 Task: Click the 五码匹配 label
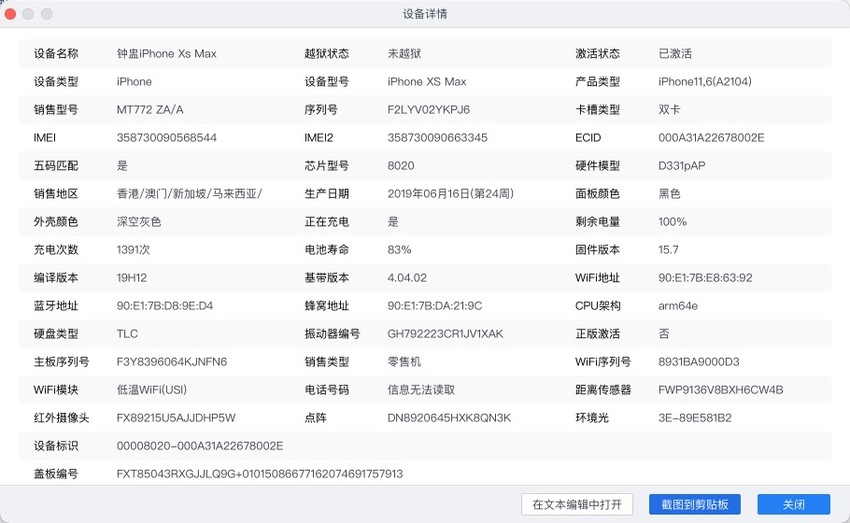(x=56, y=166)
